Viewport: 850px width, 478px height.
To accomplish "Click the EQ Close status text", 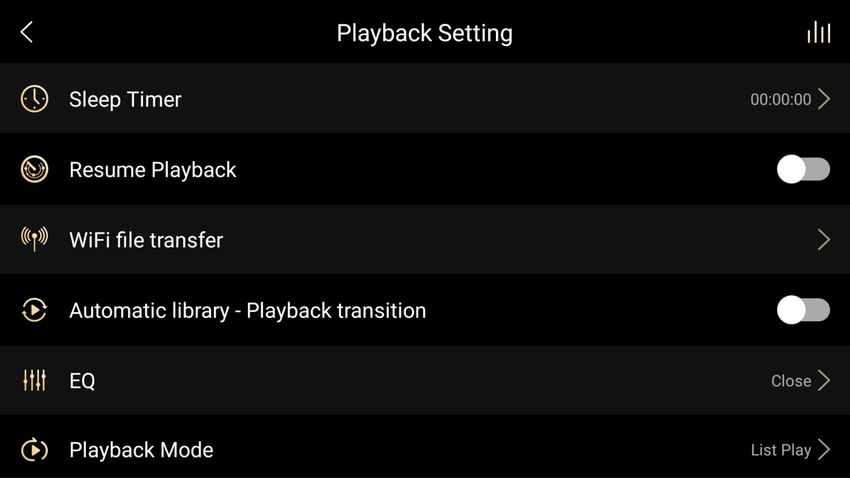I will point(791,381).
